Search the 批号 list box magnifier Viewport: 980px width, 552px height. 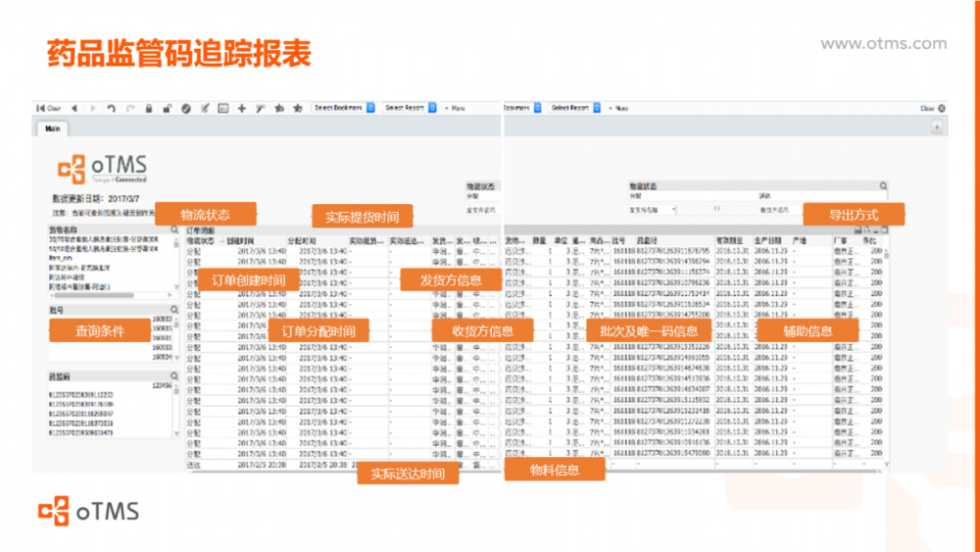tap(173, 310)
